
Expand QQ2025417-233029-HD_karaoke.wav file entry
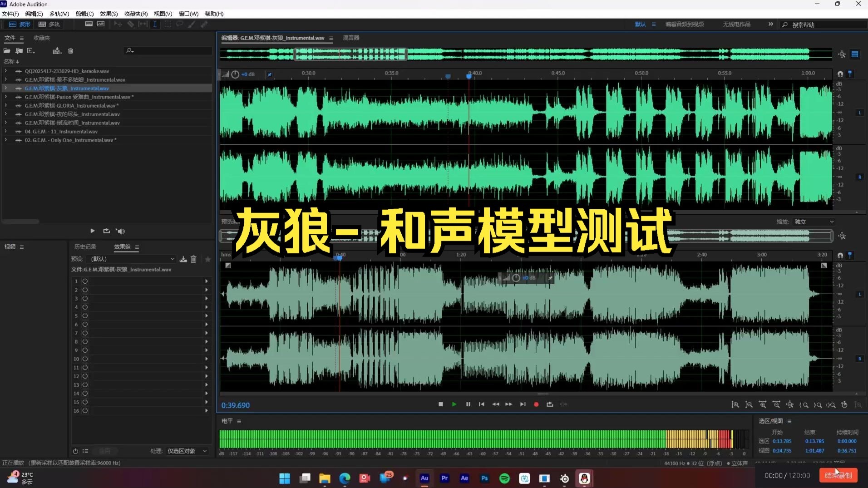coord(5,71)
